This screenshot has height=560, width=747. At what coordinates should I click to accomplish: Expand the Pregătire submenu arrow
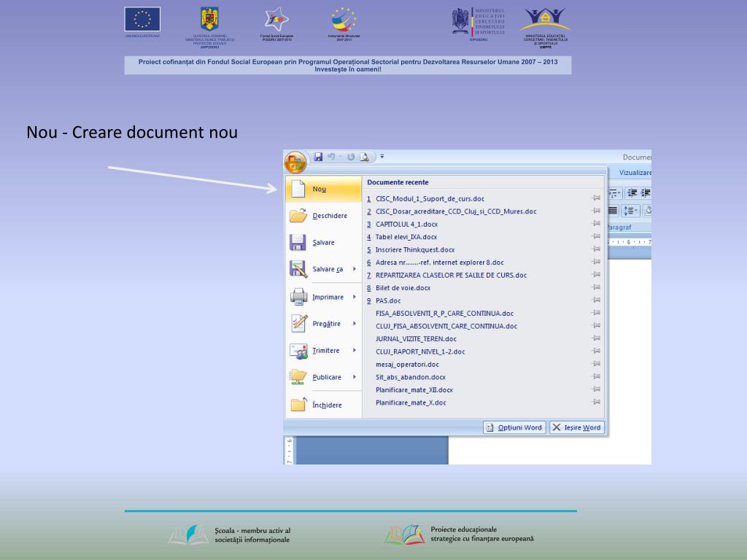(x=355, y=324)
